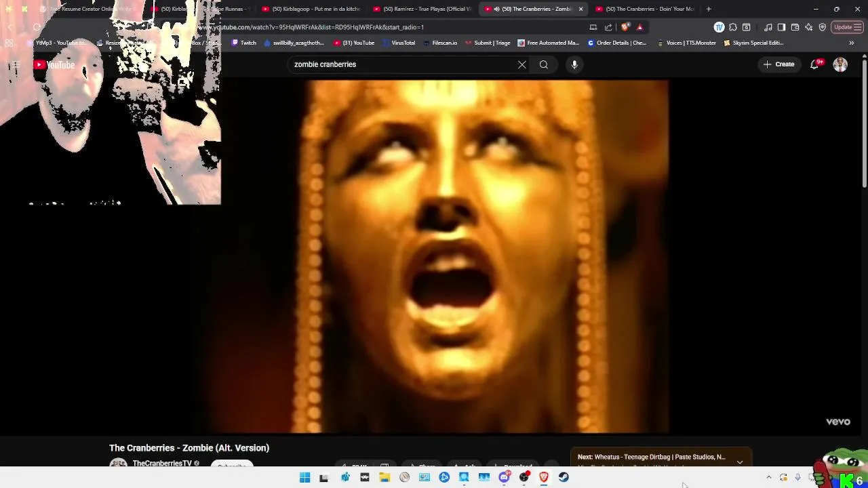Switch to Kirblagoop - Put me in da kitchen tab

[x=311, y=9]
